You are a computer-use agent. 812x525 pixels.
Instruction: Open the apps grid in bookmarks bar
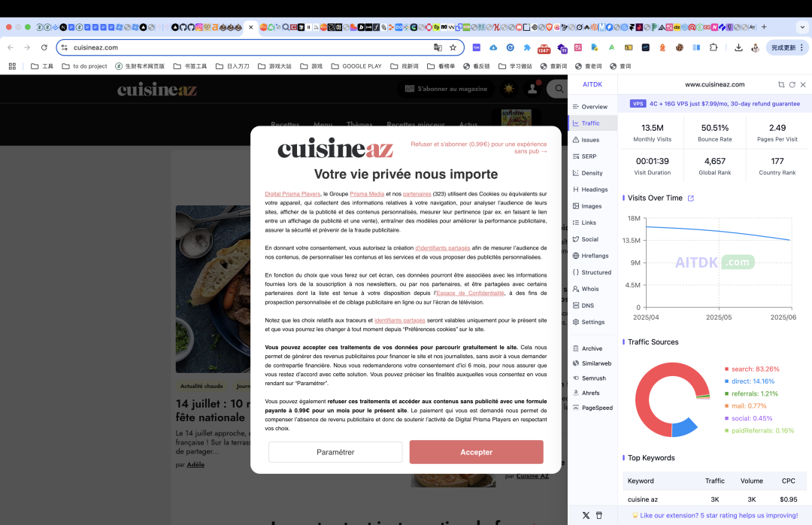pyautogui.click(x=13, y=66)
